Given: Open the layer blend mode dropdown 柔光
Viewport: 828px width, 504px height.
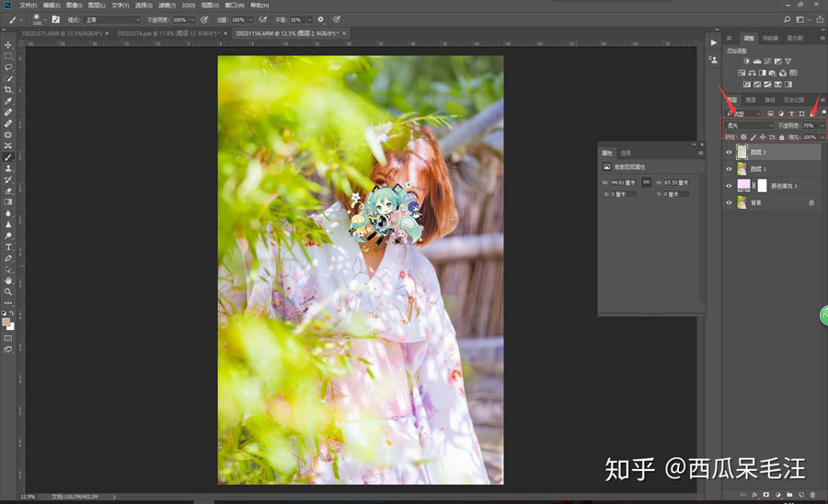Looking at the screenshot, I should [x=749, y=125].
